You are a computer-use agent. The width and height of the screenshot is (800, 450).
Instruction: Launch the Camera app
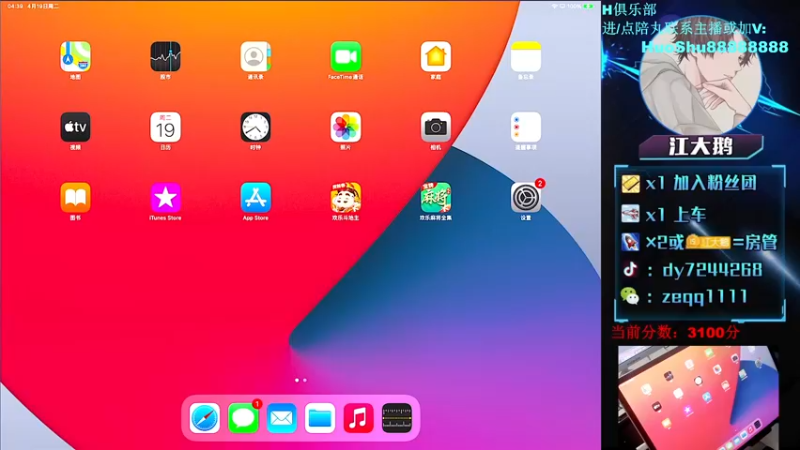coord(436,127)
